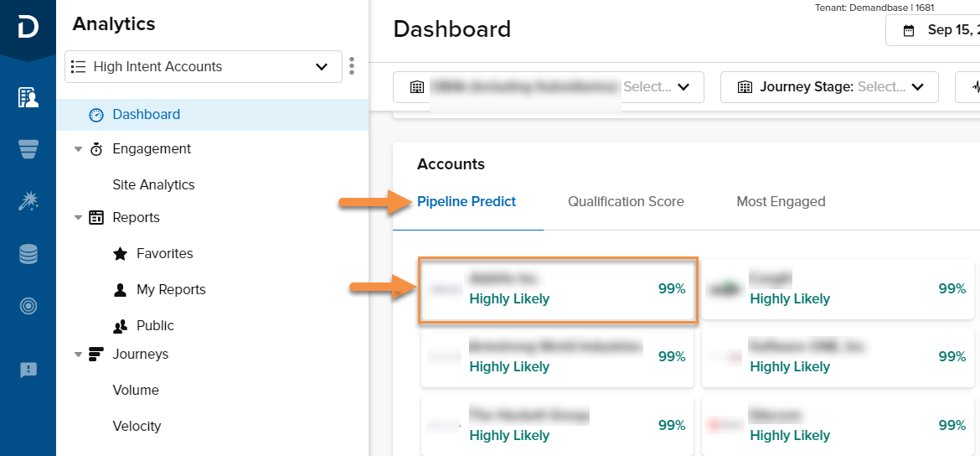Open the magic wand icon in rail
This screenshot has width=980, height=456.
click(x=28, y=201)
